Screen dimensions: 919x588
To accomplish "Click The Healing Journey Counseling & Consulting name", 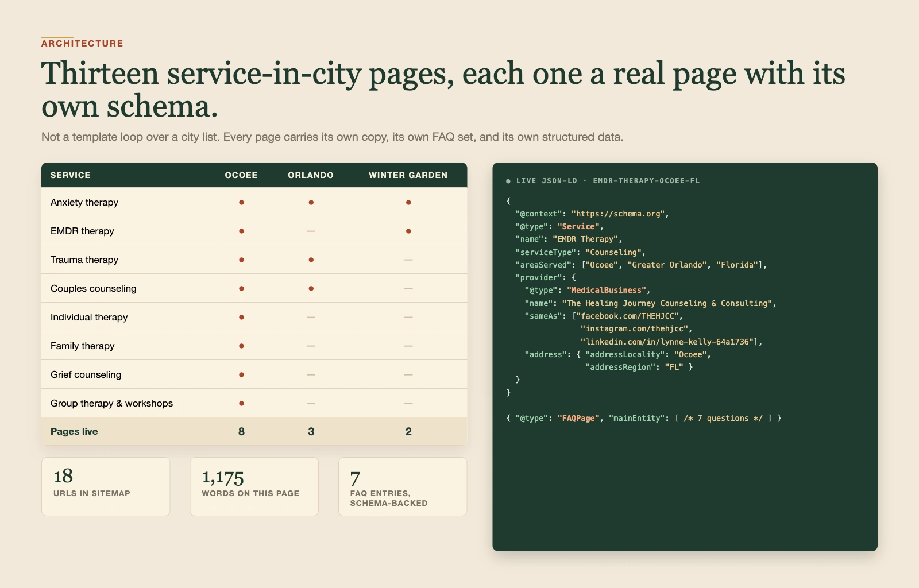I will [x=667, y=303].
